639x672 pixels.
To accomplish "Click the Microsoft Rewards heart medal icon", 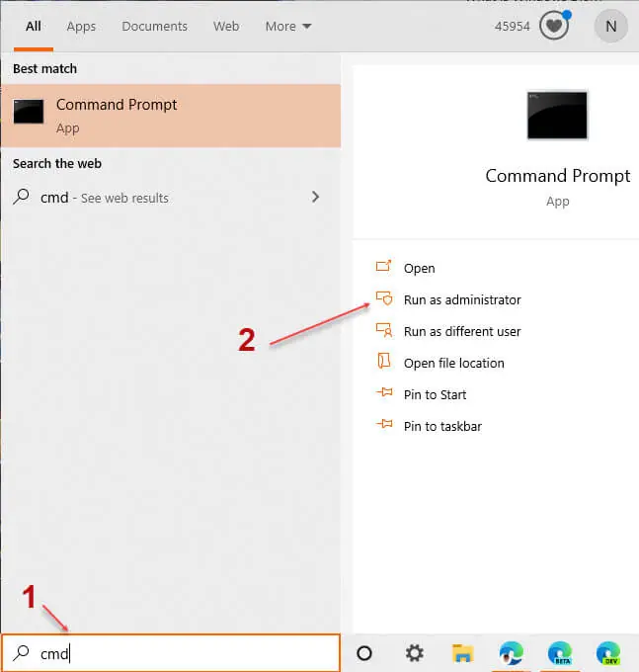I will [554, 26].
